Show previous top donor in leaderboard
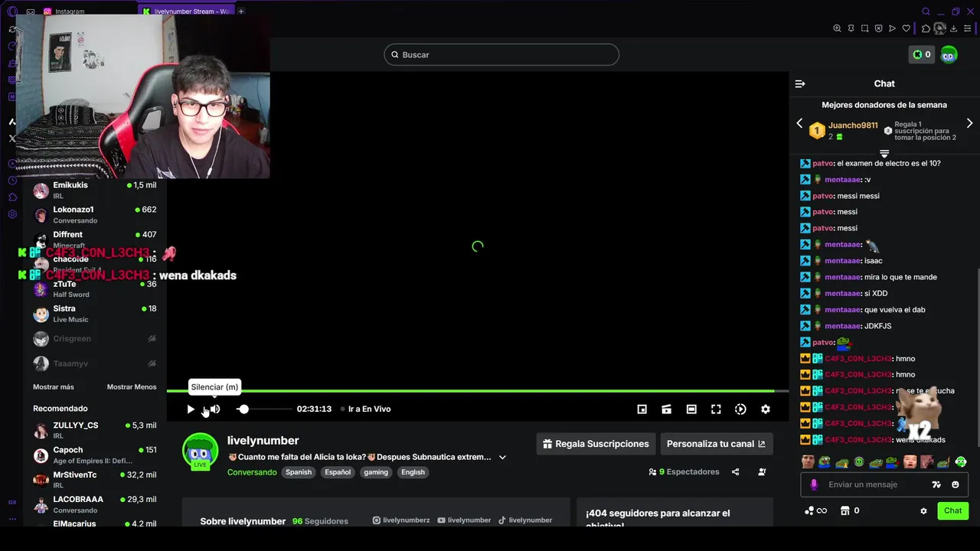Image resolution: width=980 pixels, height=551 pixels. (x=799, y=123)
